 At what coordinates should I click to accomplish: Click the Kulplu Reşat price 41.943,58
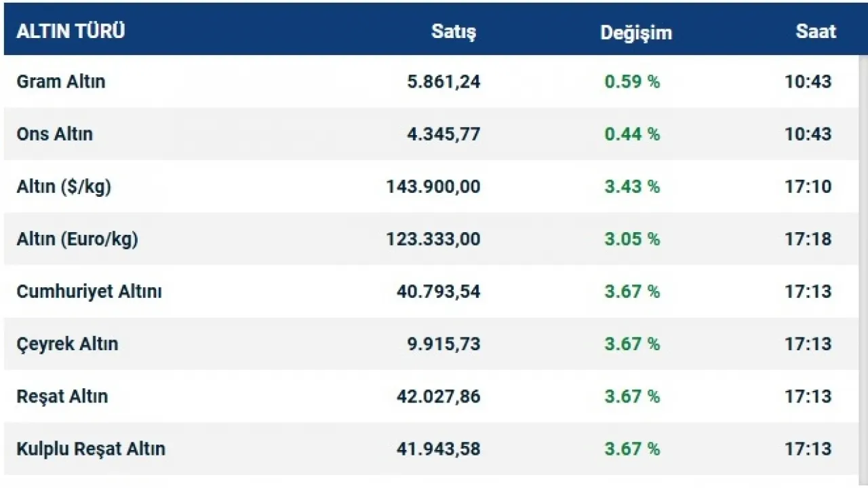point(438,449)
